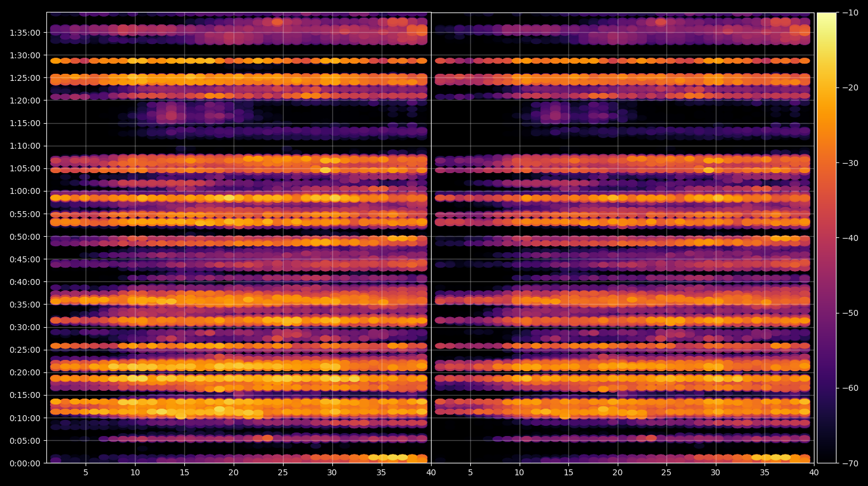Image resolution: width=868 pixels, height=486 pixels.
Task: Select x-axis label 10 under left heatmap
Action: (135, 473)
